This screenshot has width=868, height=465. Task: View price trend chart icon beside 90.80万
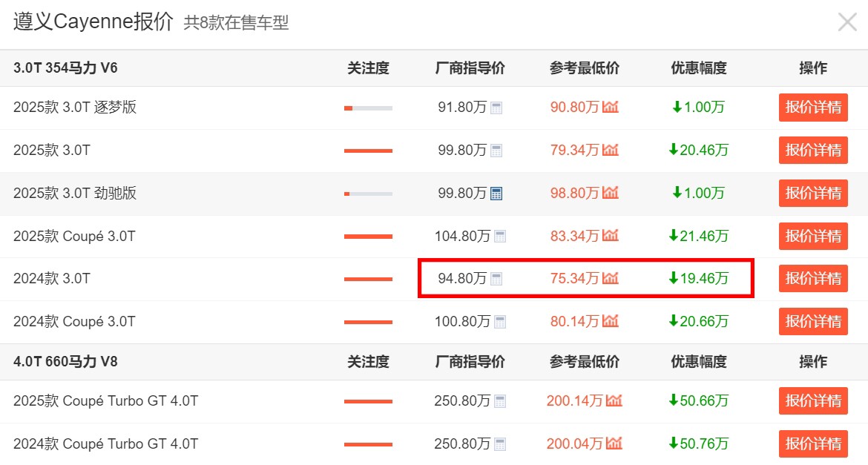pos(610,107)
